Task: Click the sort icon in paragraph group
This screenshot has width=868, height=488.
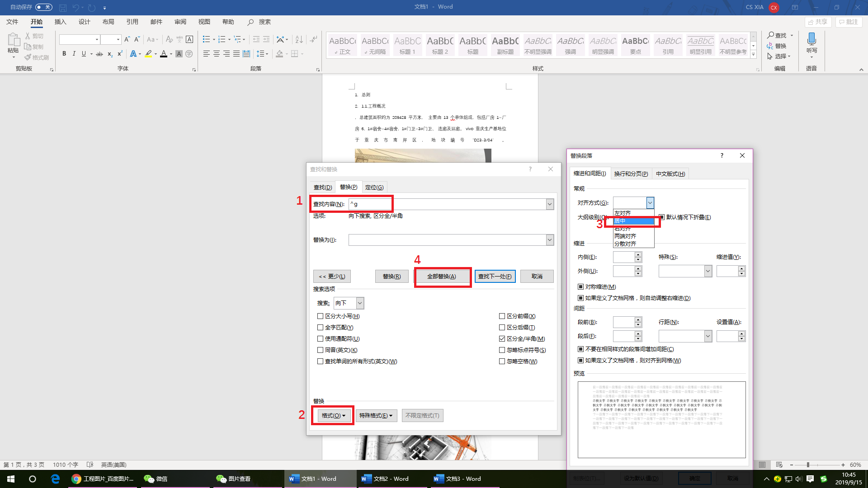Action: pos(299,39)
